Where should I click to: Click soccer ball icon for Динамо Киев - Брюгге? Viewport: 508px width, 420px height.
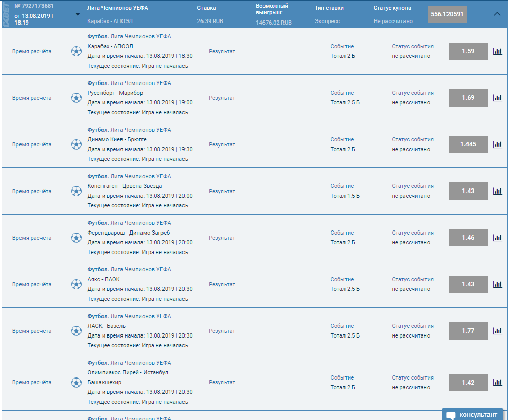(x=76, y=144)
